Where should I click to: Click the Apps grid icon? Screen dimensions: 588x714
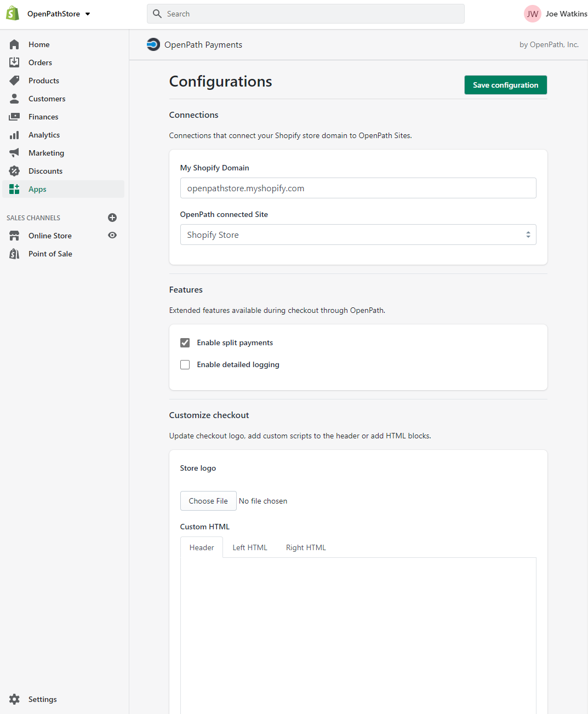click(14, 189)
